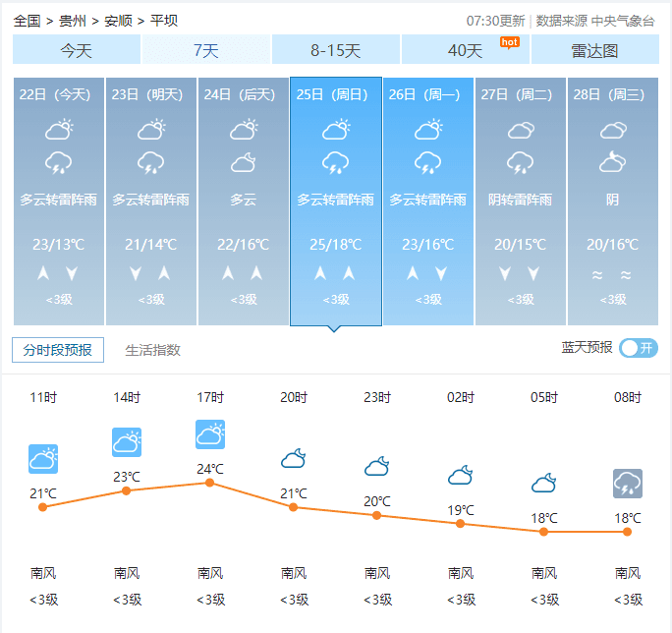Select the 生活指数 tab

pyautogui.click(x=152, y=350)
